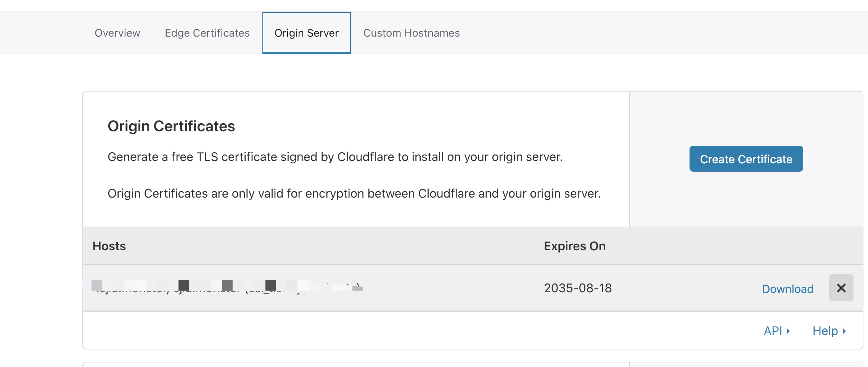Viewport: 868px width, 367px height.
Task: Switch to the Overview tab
Action: 117,33
